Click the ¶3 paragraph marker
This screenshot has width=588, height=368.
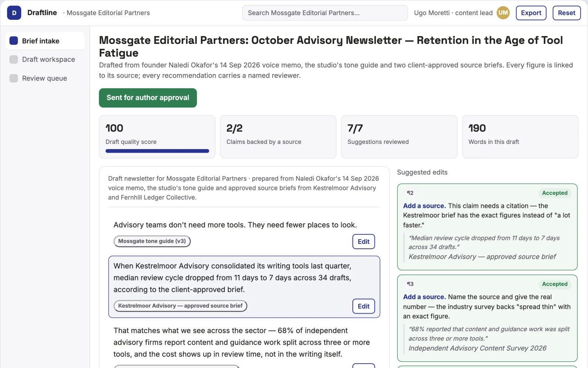(x=410, y=284)
